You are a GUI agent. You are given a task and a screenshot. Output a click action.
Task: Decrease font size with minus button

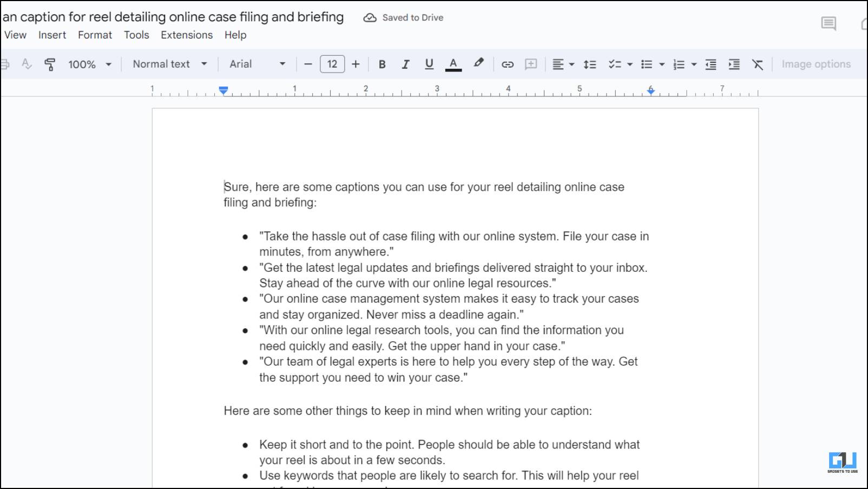click(x=308, y=64)
